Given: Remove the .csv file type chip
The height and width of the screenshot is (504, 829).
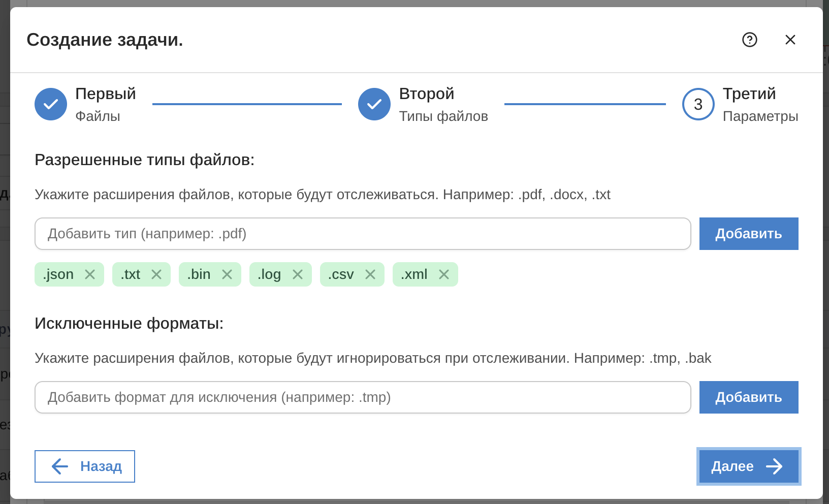Looking at the screenshot, I should [371, 274].
